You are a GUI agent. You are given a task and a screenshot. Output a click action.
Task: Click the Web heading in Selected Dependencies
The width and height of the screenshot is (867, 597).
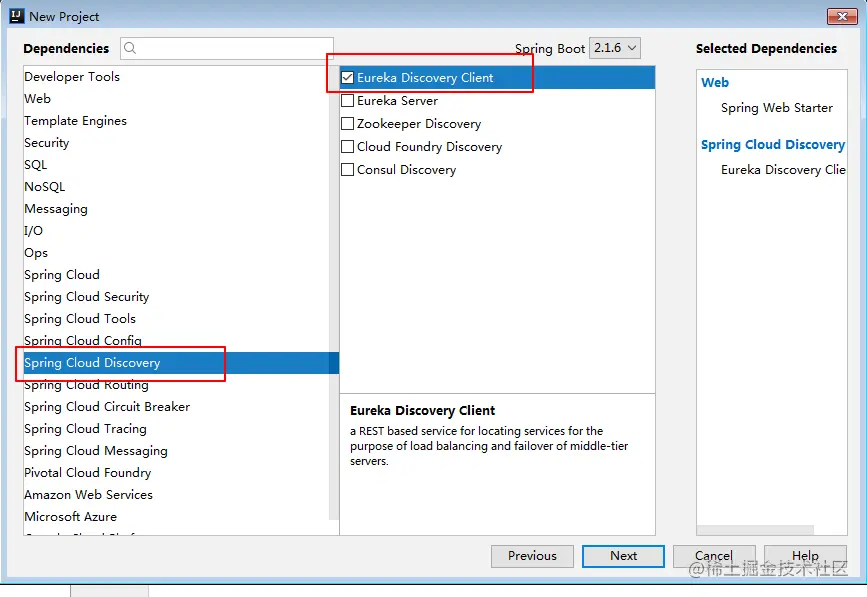tap(715, 83)
